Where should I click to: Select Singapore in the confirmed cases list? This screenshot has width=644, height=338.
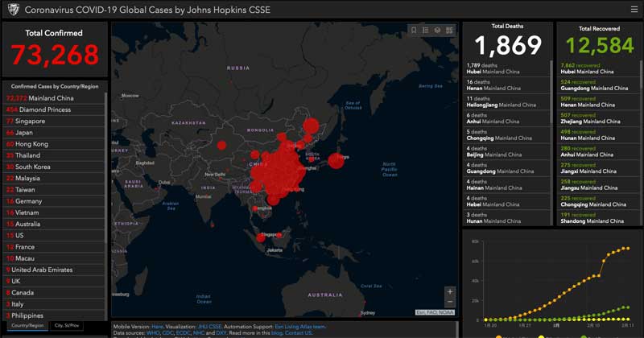[x=54, y=122]
